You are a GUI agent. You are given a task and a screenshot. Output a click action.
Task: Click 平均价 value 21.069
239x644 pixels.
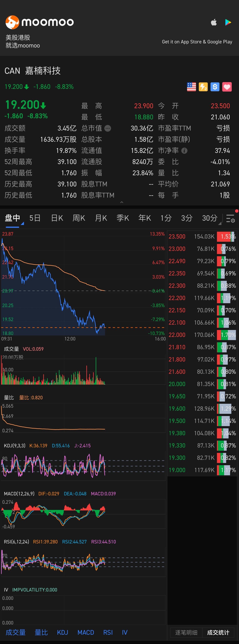[220, 184]
